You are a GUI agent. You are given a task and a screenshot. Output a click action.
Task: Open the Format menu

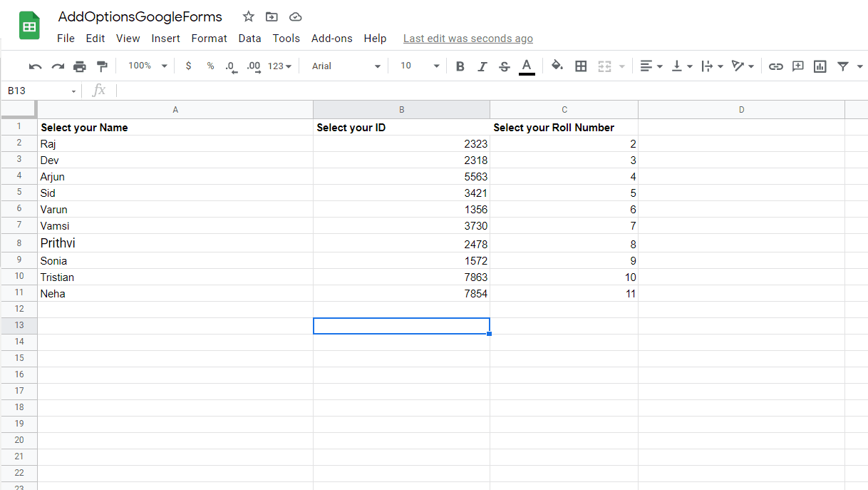210,39
